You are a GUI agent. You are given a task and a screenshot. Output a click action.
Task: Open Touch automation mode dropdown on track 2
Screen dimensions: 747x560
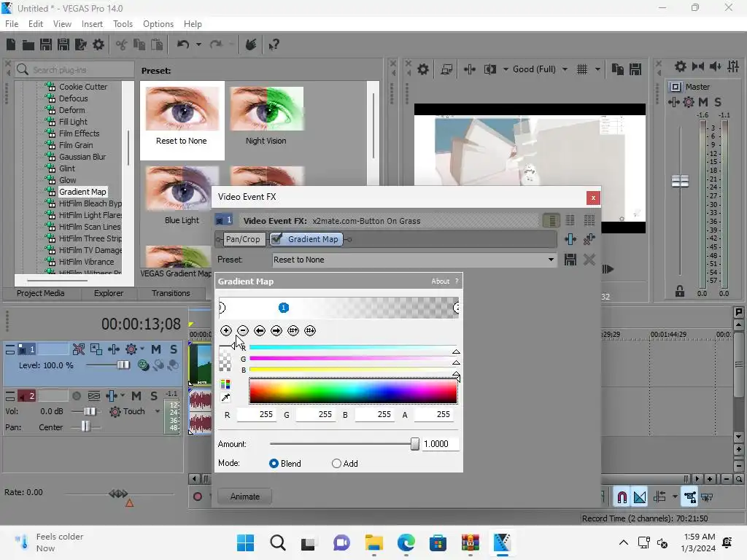[158, 411]
